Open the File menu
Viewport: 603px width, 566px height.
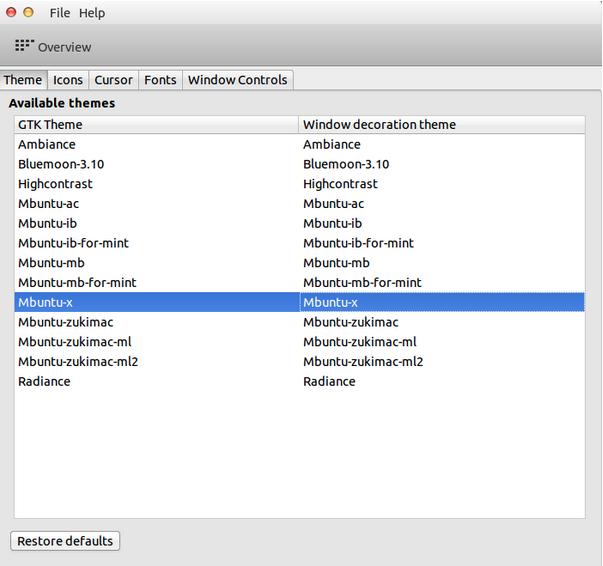(x=60, y=13)
